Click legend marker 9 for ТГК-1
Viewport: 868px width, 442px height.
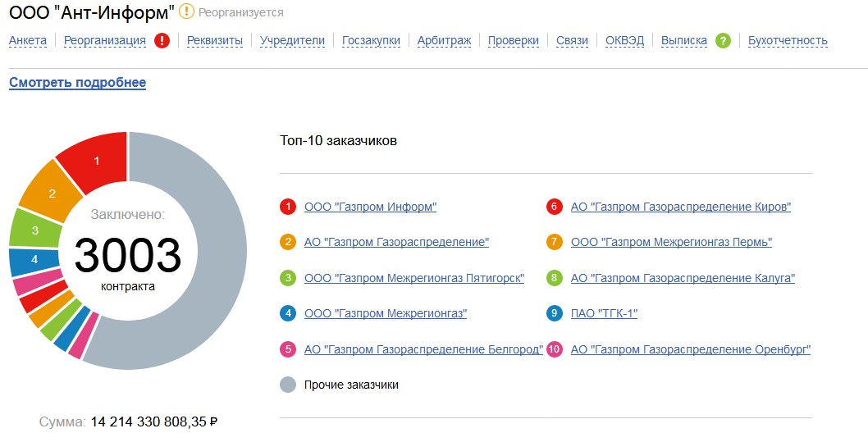(554, 313)
